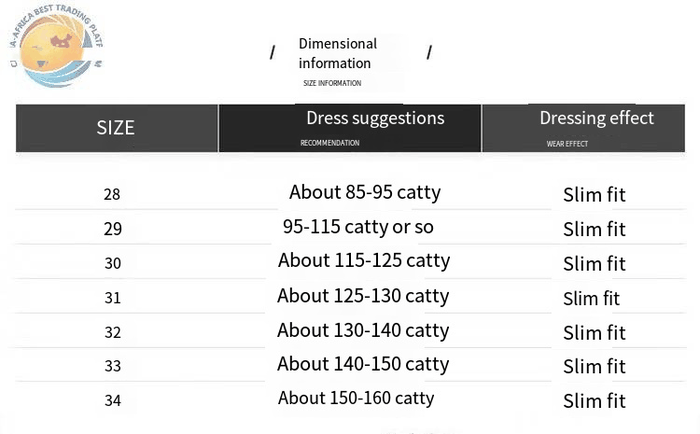700x434 pixels.
Task: Click the SIZE INFORMATION subtitle text
Action: [x=332, y=83]
